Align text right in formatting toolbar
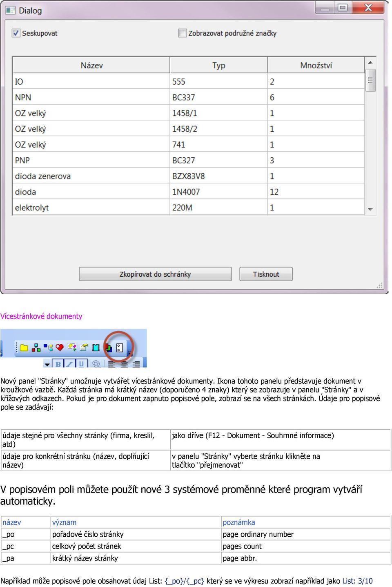Image resolution: width=392 pixels, height=587 pixels. tap(136, 364)
